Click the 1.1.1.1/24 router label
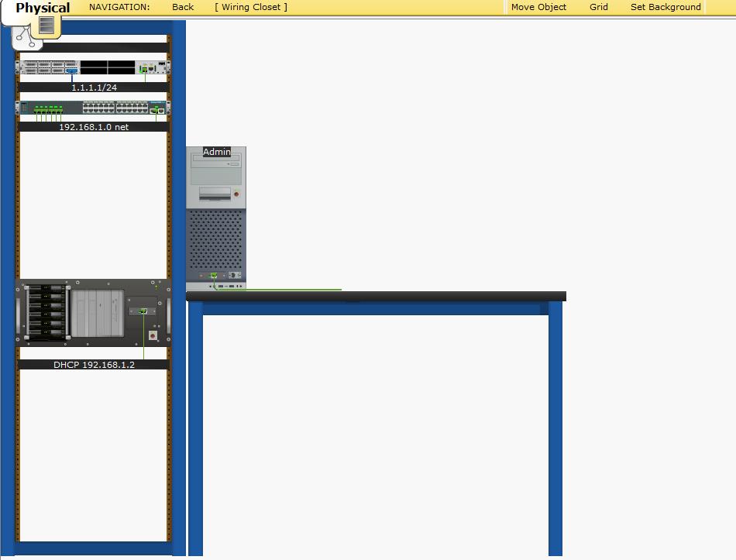 coord(94,88)
